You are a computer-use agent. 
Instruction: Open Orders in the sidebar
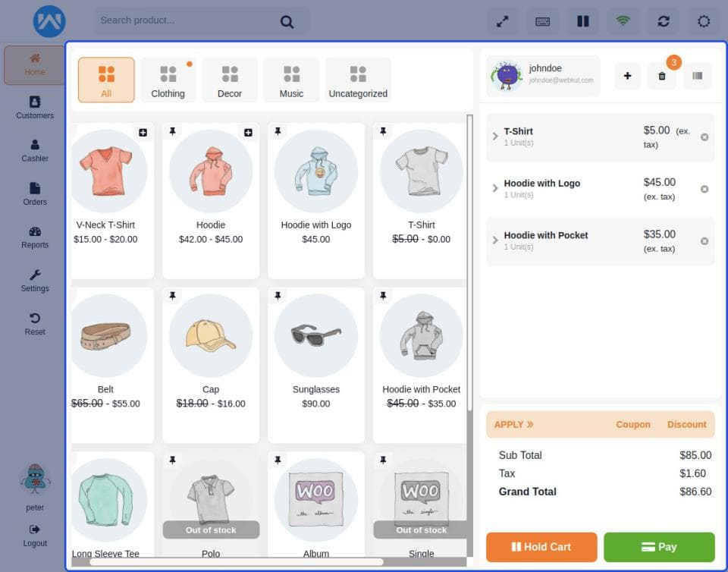point(35,194)
